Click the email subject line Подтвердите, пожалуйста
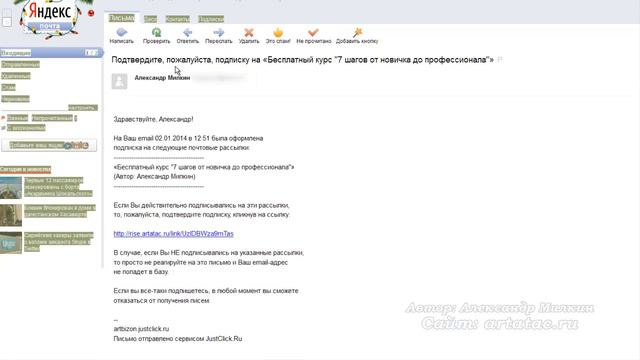 pos(302,60)
